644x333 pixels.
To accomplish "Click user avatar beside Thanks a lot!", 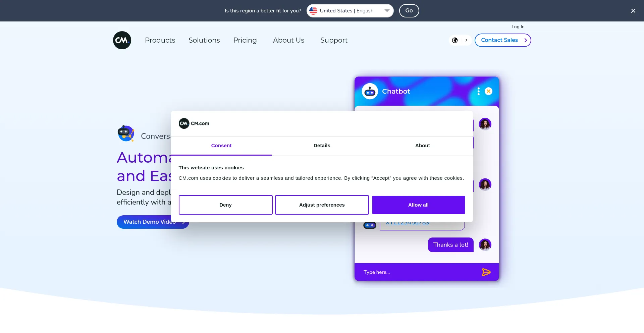I will 485,245.
